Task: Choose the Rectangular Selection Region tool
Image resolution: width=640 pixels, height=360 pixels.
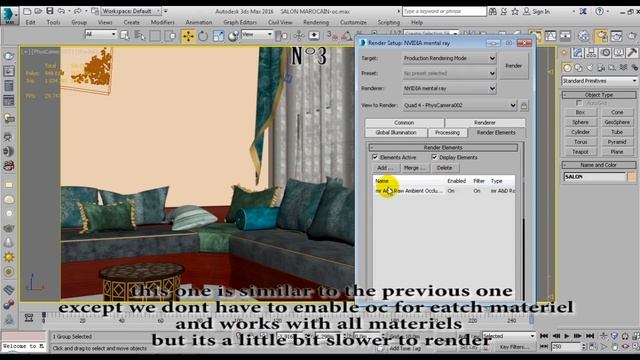Action: pos(155,36)
